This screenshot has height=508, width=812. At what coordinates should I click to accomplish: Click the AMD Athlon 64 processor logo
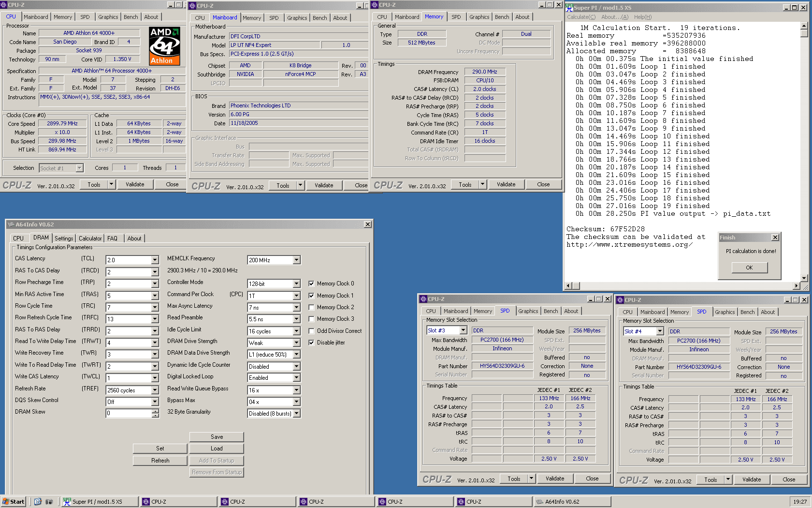tap(164, 46)
